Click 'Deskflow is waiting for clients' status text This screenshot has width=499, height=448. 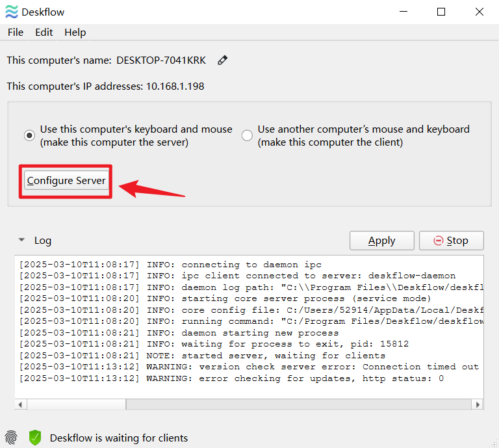pyautogui.click(x=119, y=438)
